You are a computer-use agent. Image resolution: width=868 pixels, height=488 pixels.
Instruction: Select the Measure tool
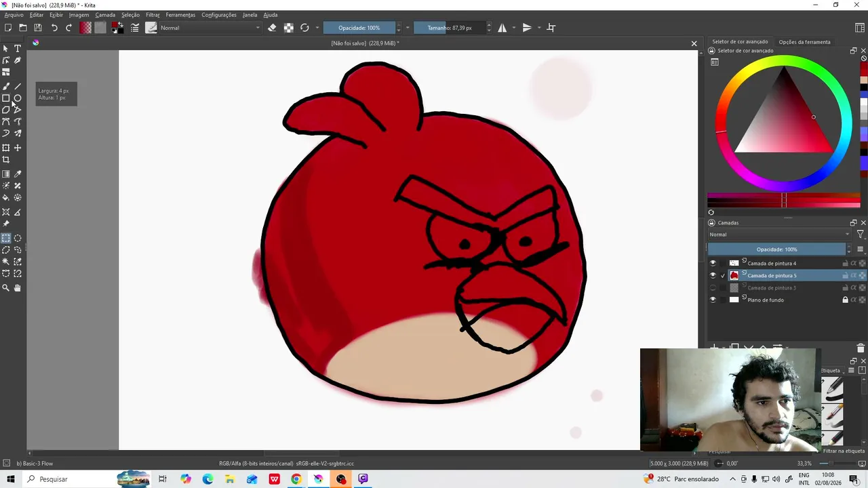tap(18, 212)
